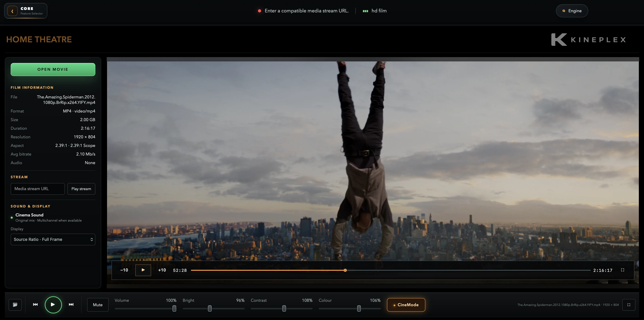Go back using the CORE chevron button

(x=12, y=11)
